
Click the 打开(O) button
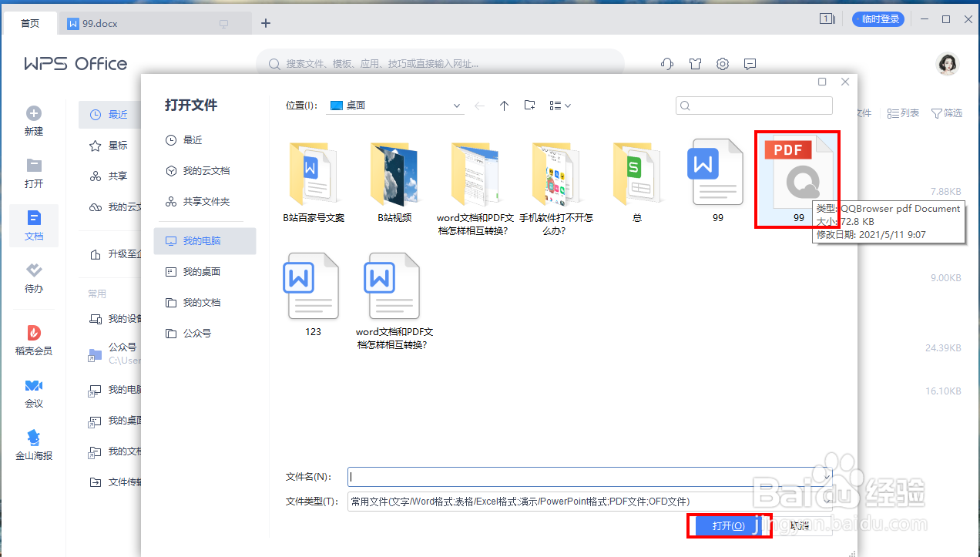(x=728, y=525)
